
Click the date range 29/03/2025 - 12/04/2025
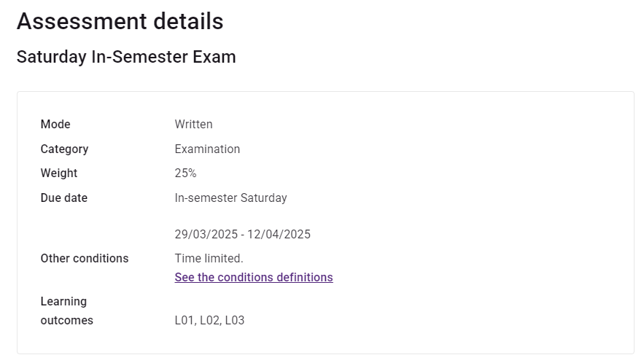(x=243, y=235)
